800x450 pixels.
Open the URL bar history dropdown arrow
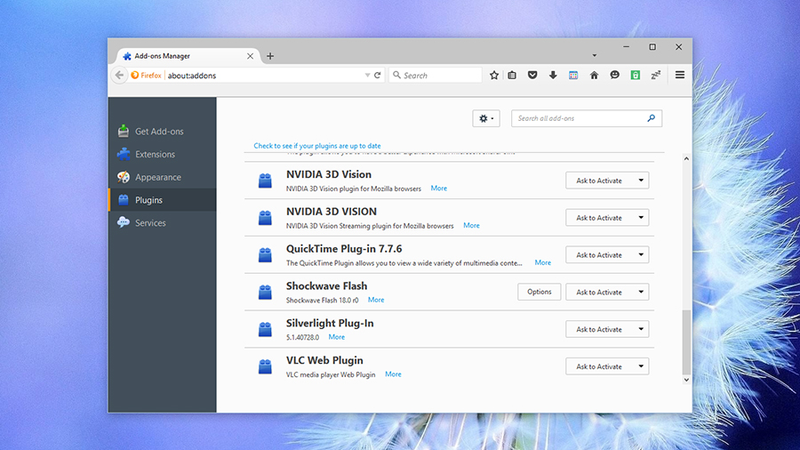click(367, 75)
